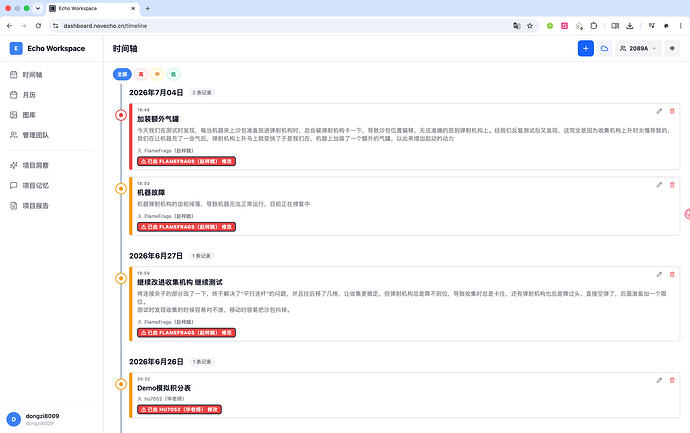Image resolution: width=690 pixels, height=433 pixels.
Task: Select the orange 中 priority filter
Action: (x=157, y=74)
